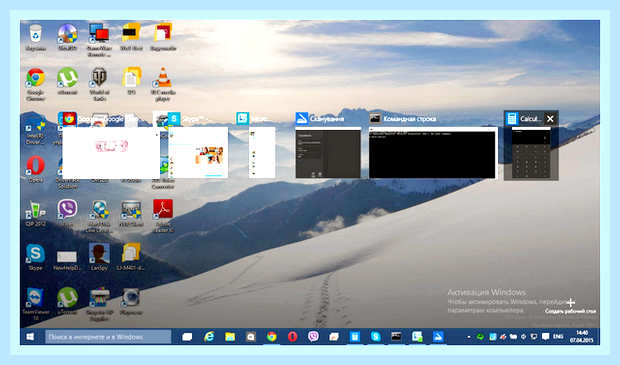Click the Opera icon in the taskbar
The height and width of the screenshot is (365, 620).
(x=292, y=337)
